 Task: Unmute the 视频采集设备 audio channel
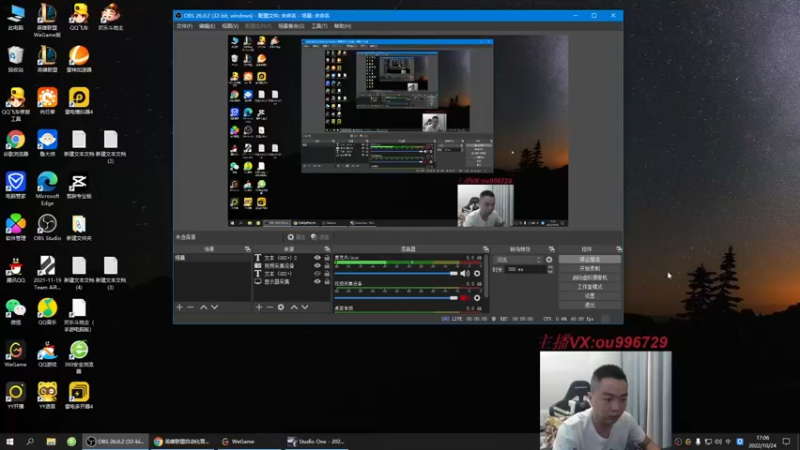pyautogui.click(x=464, y=298)
